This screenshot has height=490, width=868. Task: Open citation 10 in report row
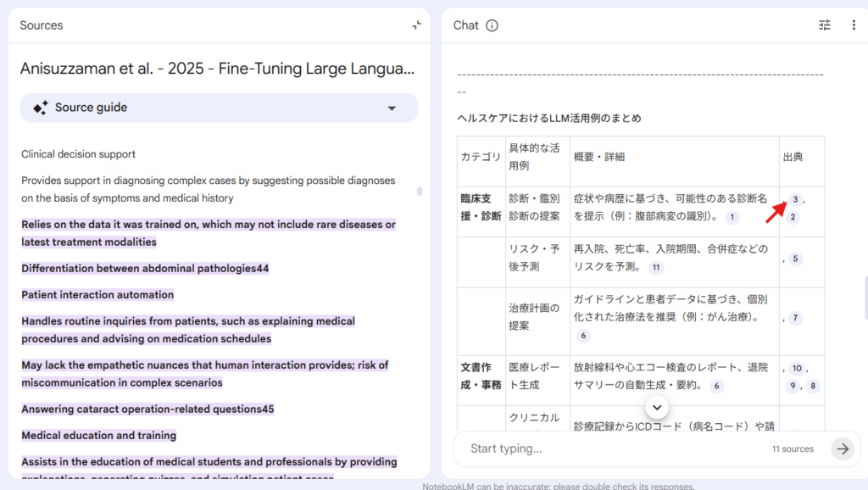796,369
